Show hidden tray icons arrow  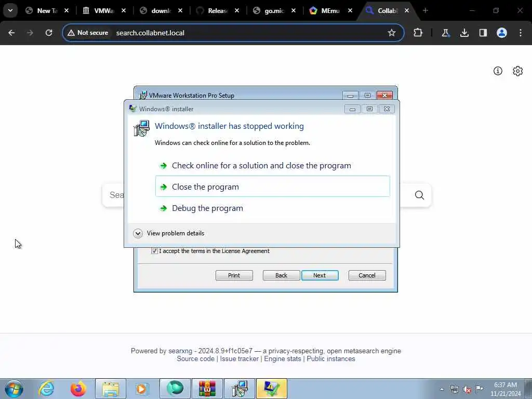(442, 390)
